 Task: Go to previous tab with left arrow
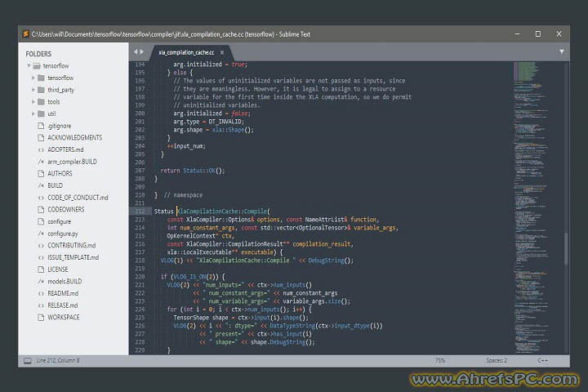[x=136, y=51]
